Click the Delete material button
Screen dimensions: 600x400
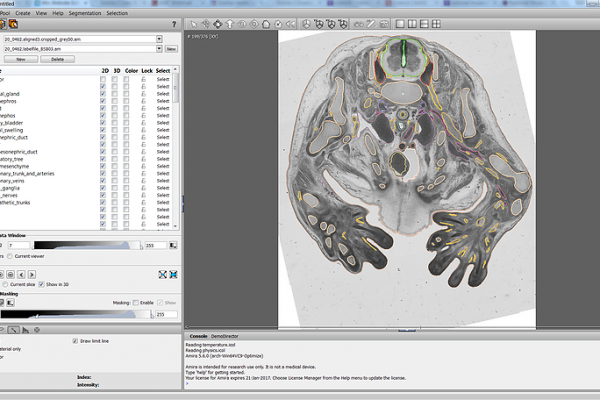coord(58,59)
